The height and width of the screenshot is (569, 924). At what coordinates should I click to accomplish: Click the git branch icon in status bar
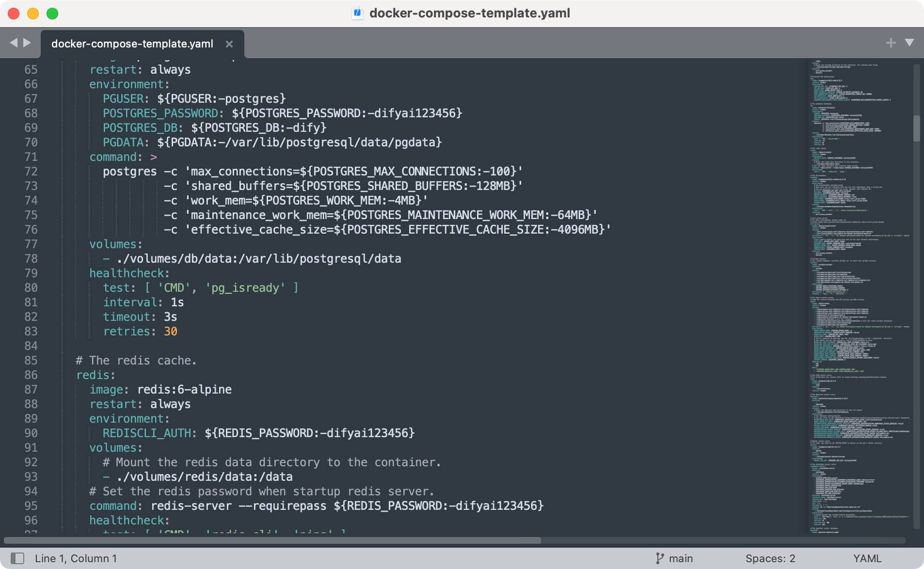pos(659,558)
